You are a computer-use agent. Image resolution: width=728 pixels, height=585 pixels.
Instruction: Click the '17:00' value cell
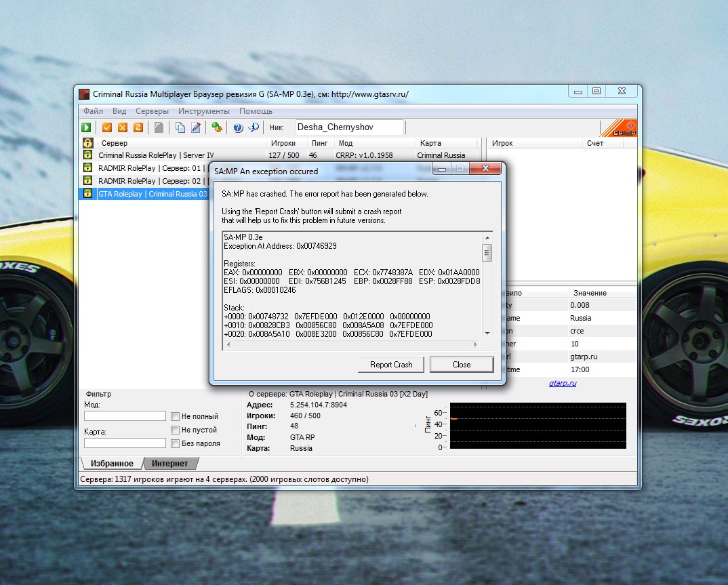580,369
